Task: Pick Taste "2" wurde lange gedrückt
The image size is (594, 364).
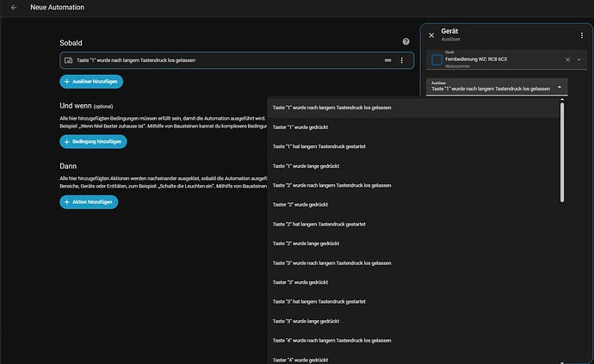Action: 413,244
